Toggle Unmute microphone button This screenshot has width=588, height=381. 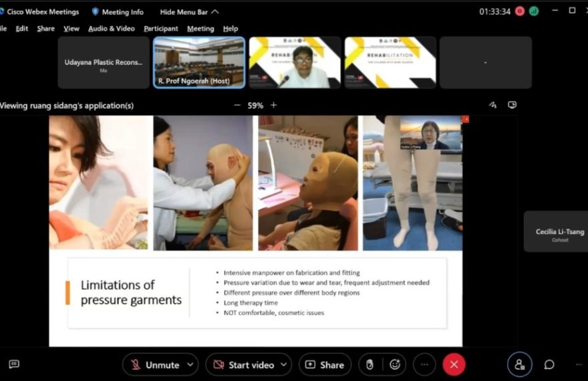coord(155,364)
